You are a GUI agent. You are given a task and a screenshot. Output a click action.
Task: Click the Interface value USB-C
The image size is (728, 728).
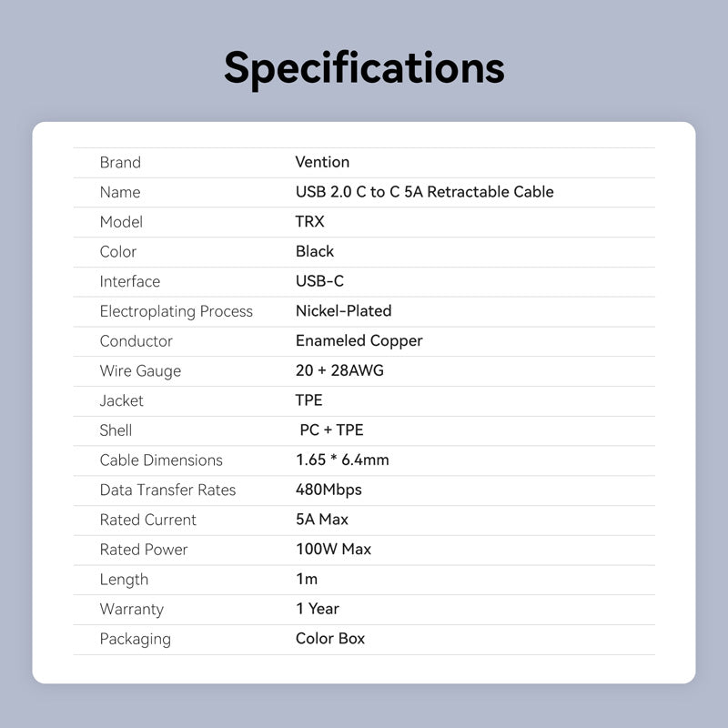319,281
